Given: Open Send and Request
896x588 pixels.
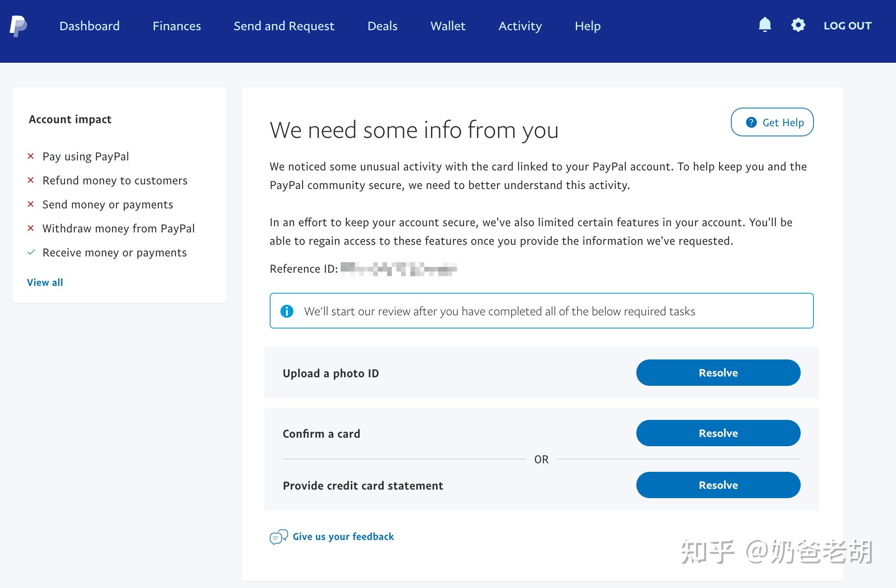Looking at the screenshot, I should (x=284, y=26).
